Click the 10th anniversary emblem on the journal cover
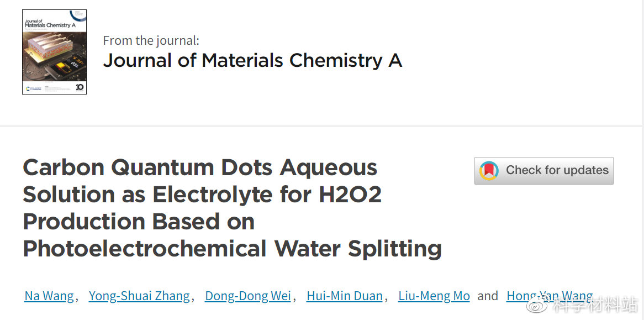This screenshot has width=644, height=320. pyautogui.click(x=80, y=87)
